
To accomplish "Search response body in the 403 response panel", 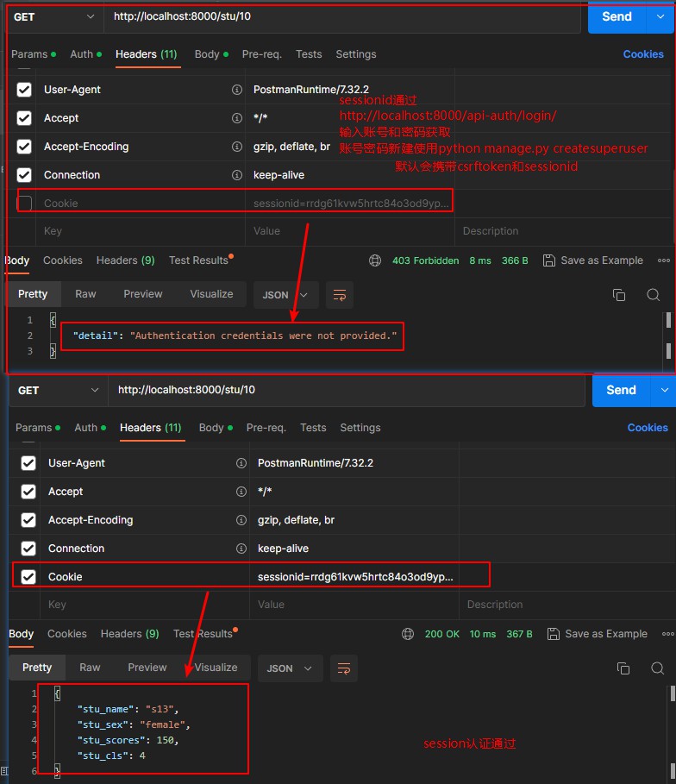I will 653,295.
